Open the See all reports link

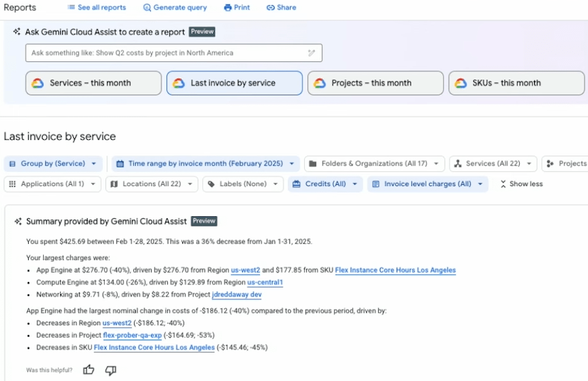(102, 8)
